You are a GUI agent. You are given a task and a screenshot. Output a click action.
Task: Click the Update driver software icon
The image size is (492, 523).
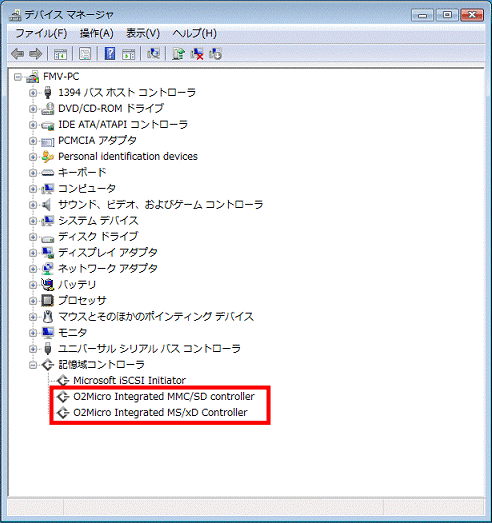178,53
